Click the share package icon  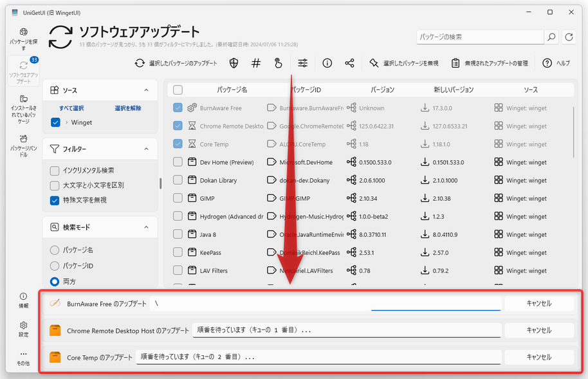pos(349,64)
